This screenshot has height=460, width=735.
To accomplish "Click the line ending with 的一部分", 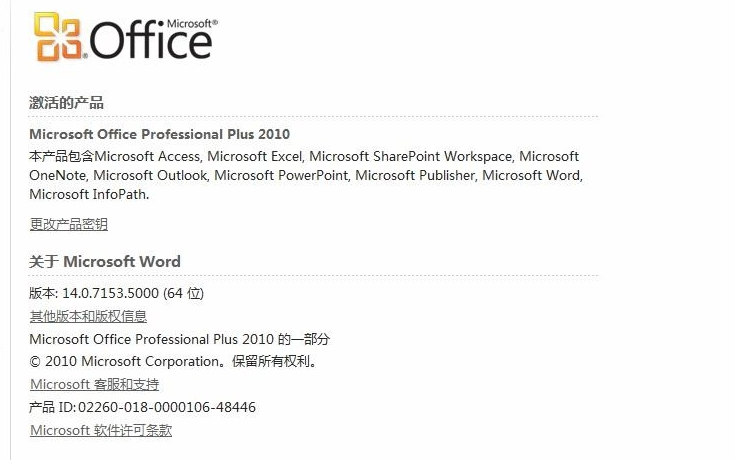I will click(180, 339).
